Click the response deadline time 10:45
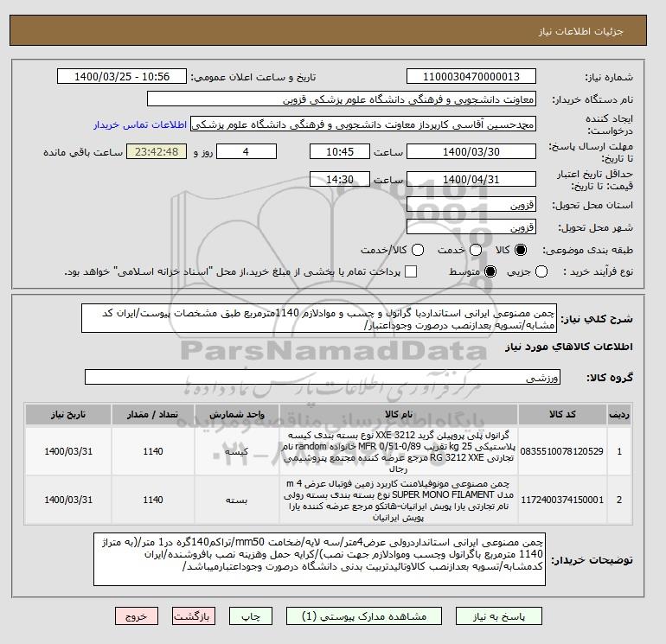Image resolution: width=666 pixels, height=644 pixels. tap(340, 151)
